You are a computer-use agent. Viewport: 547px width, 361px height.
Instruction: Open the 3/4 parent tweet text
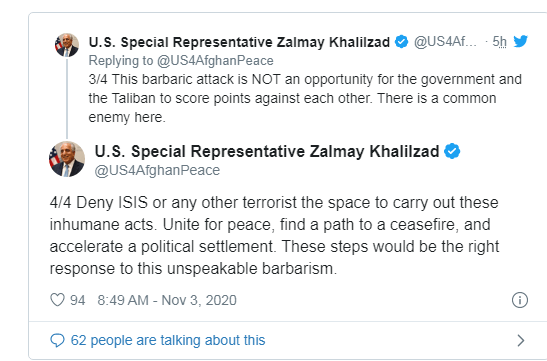[x=305, y=98]
